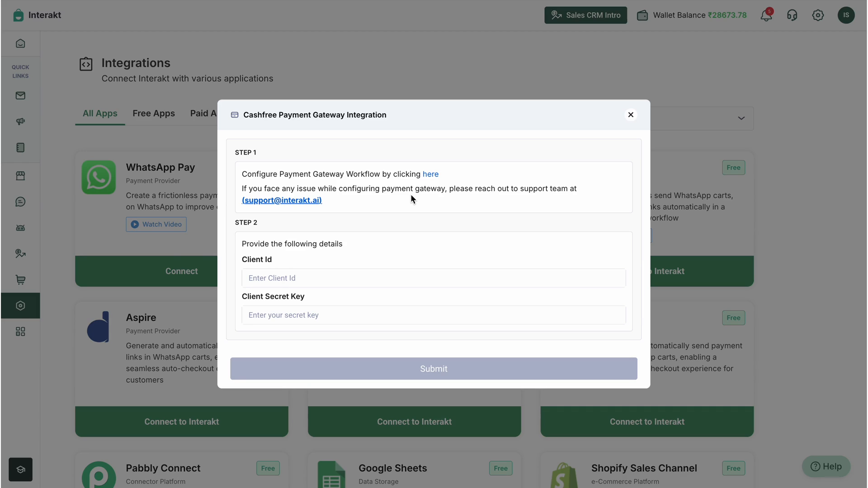Switch to the Paid Apps tab
The image size is (868, 488).
[x=203, y=113]
